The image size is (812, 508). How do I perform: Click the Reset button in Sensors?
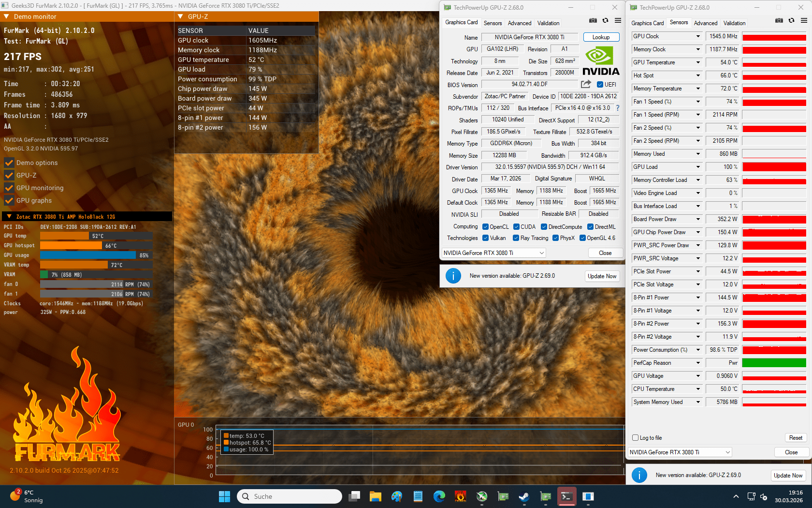click(796, 438)
